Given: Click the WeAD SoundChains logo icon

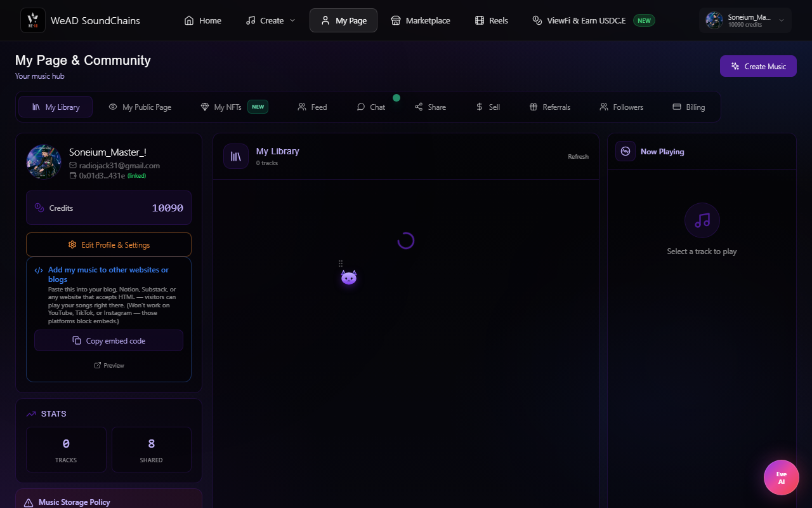Looking at the screenshot, I should pyautogui.click(x=33, y=20).
